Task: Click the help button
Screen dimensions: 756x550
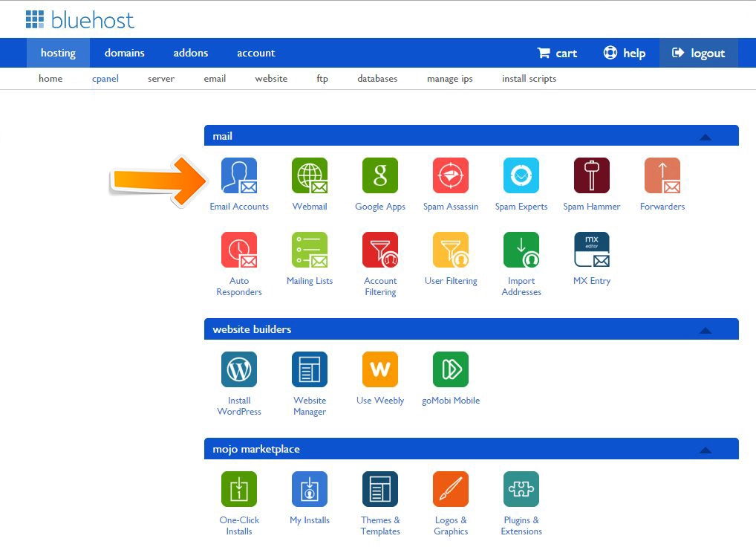Action: [x=625, y=53]
